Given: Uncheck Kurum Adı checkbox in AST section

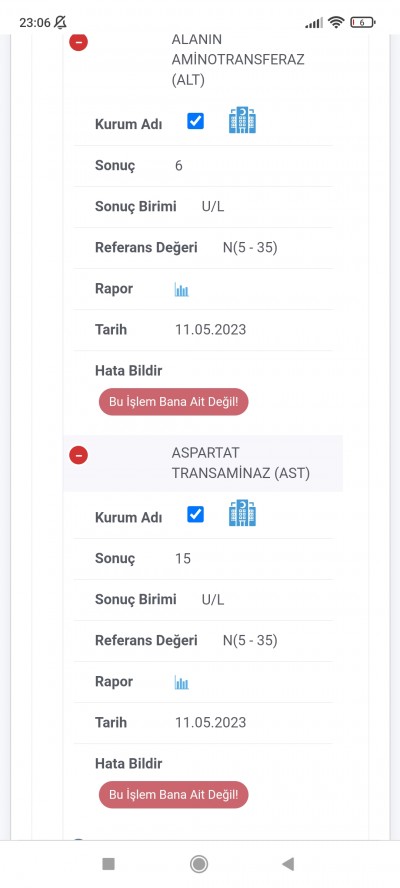Looking at the screenshot, I should tap(195, 514).
